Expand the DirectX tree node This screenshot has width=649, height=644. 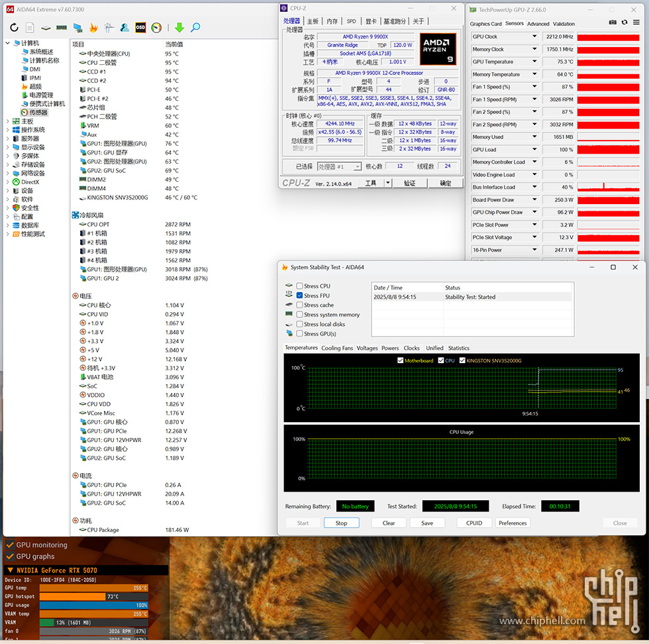point(7,182)
